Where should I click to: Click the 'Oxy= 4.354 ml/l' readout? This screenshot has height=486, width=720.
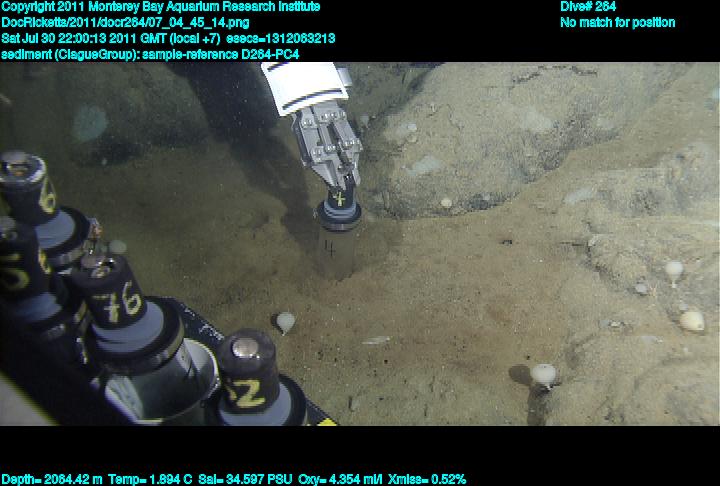pos(340,479)
